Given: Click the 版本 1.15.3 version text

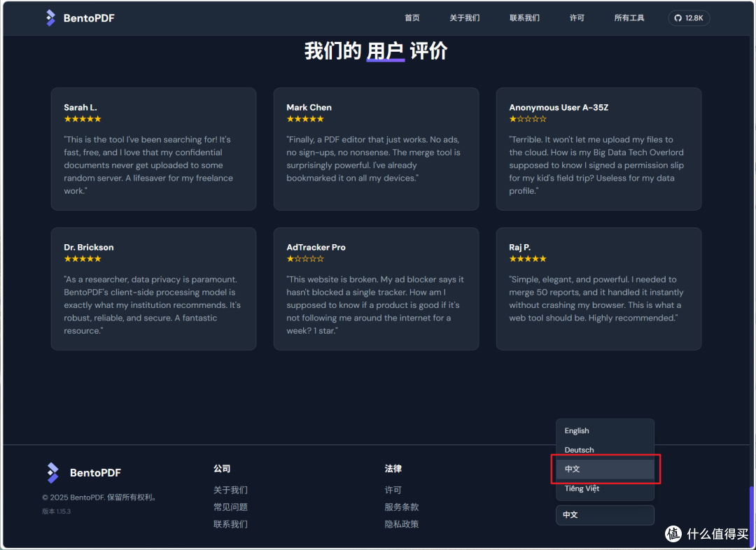Looking at the screenshot, I should [57, 512].
